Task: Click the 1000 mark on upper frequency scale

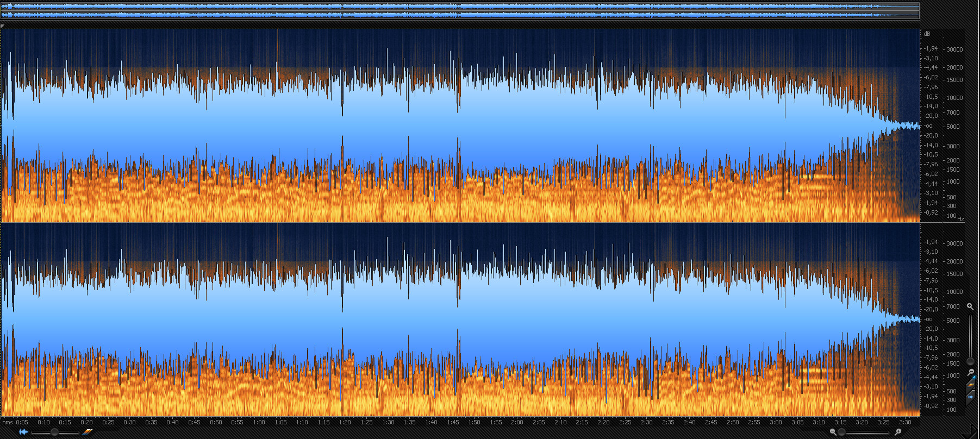Action: pyautogui.click(x=953, y=181)
